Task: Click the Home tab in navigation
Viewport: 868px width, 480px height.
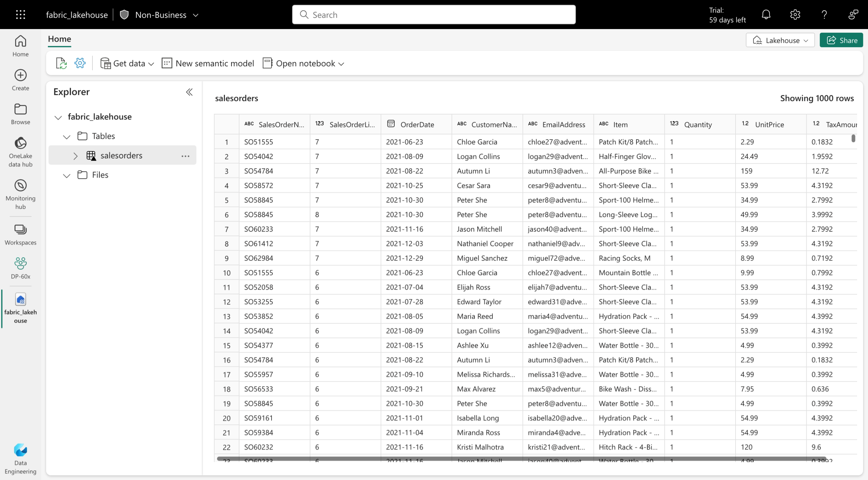Action: [59, 38]
